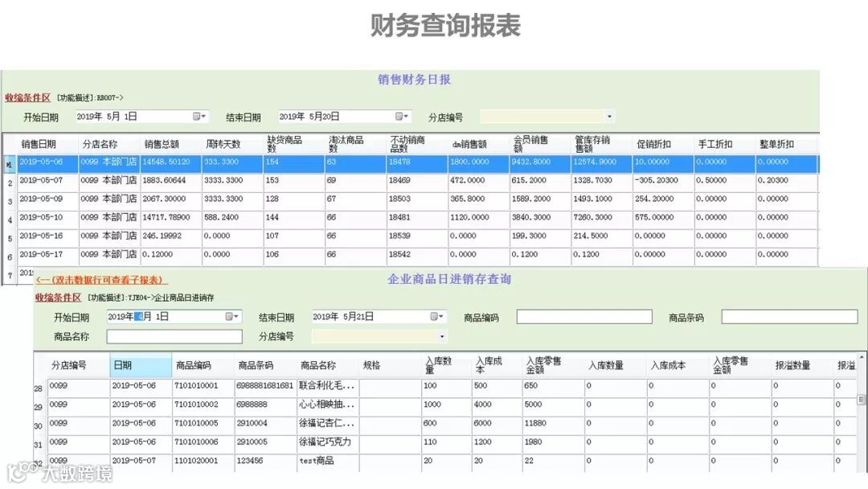
Task: Click the 收缩条件区 link in inventory query
Action: (58, 298)
